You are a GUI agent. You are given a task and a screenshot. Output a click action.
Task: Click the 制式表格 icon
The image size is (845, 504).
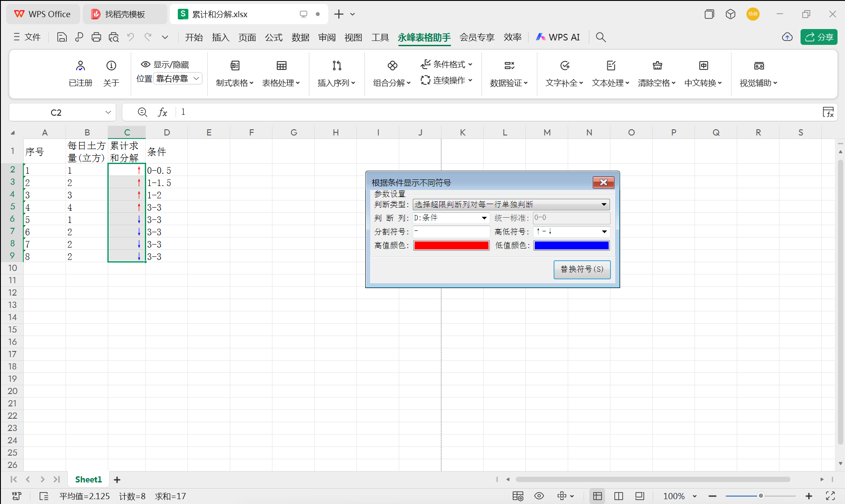(x=235, y=73)
